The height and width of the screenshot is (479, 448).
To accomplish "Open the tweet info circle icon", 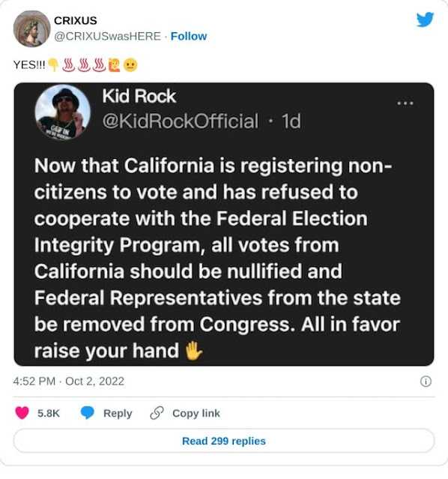I will (426, 382).
